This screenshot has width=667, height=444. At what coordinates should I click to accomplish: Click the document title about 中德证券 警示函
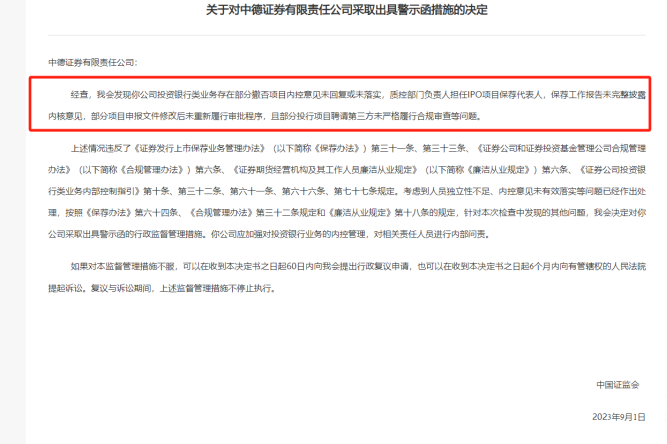coord(347,10)
